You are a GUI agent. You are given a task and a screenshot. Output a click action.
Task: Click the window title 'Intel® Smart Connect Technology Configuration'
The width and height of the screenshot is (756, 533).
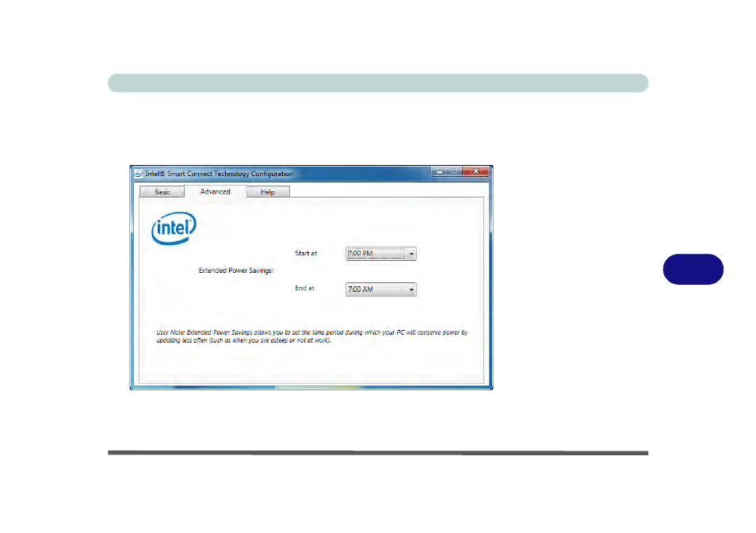220,174
